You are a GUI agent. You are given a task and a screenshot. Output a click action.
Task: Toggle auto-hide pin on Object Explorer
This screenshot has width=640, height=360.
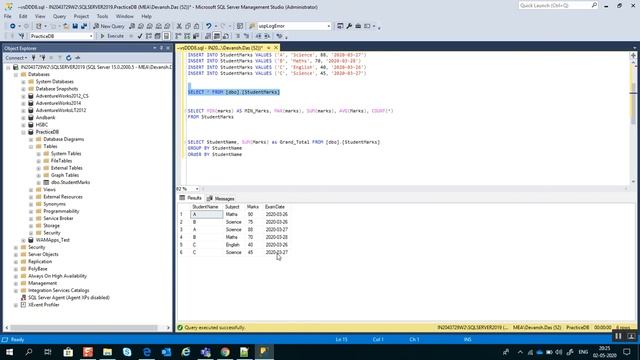161,48
